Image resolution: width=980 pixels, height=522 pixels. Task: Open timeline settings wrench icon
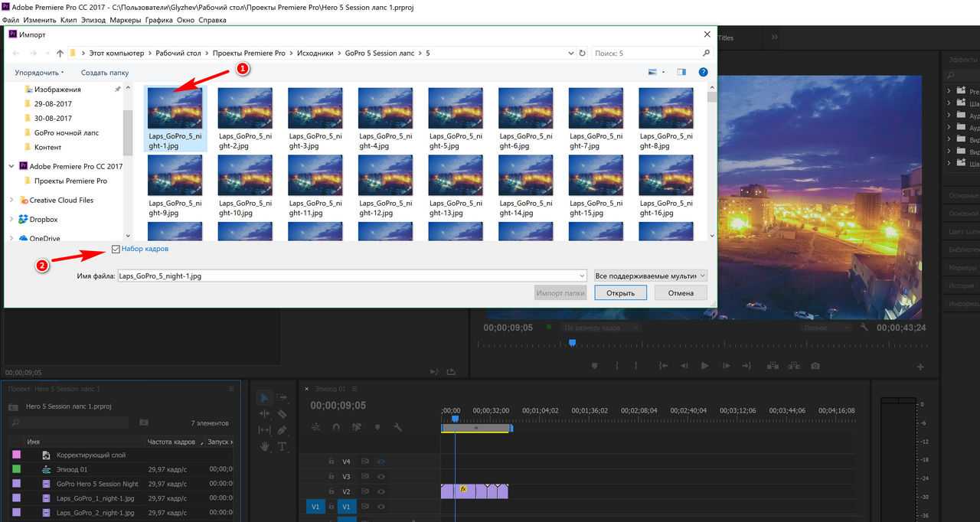[x=397, y=427]
